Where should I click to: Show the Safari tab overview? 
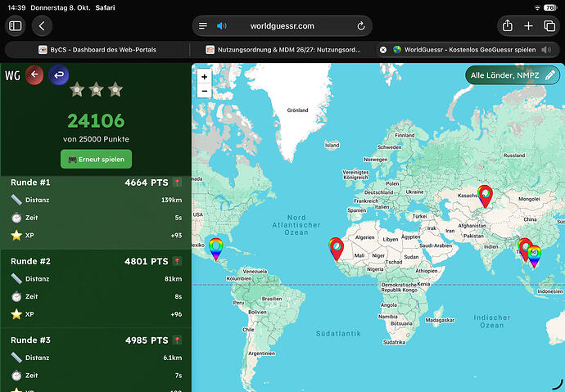click(x=549, y=26)
